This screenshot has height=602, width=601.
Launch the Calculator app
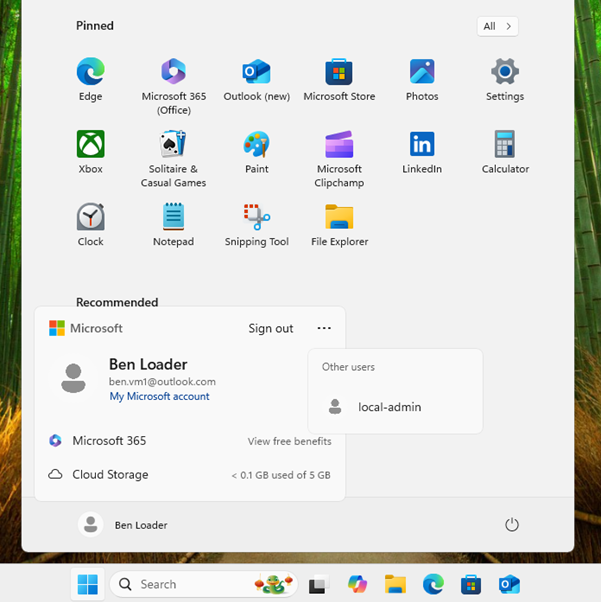(x=505, y=152)
